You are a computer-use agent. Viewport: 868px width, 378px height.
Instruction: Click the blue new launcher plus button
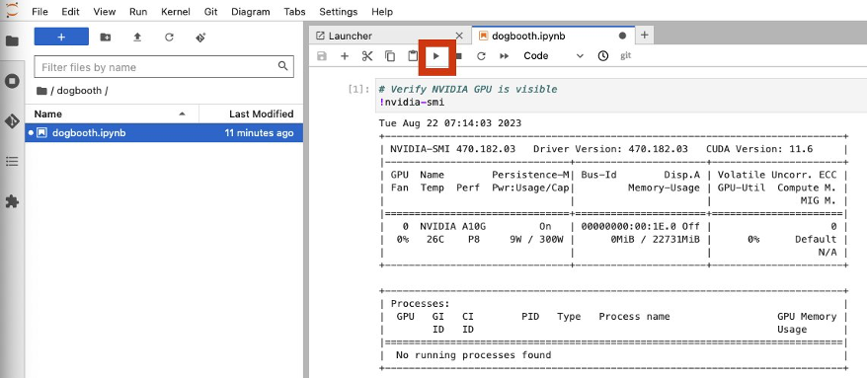tap(61, 38)
